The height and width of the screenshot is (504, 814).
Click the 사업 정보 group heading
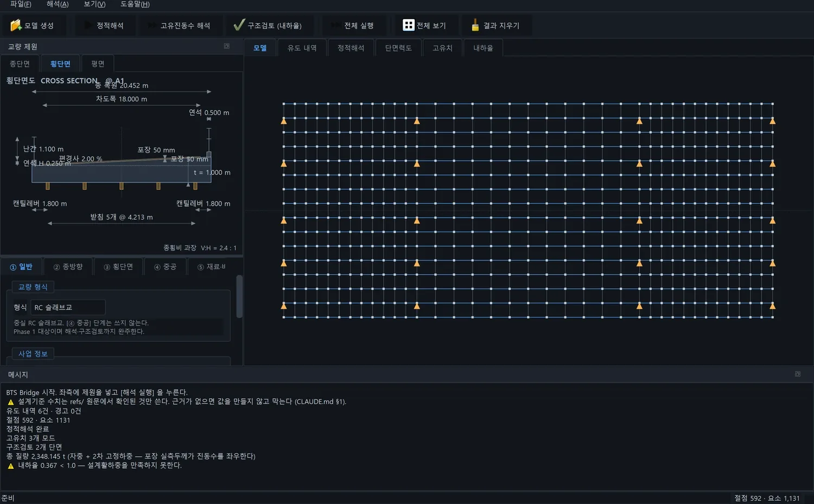coord(33,354)
